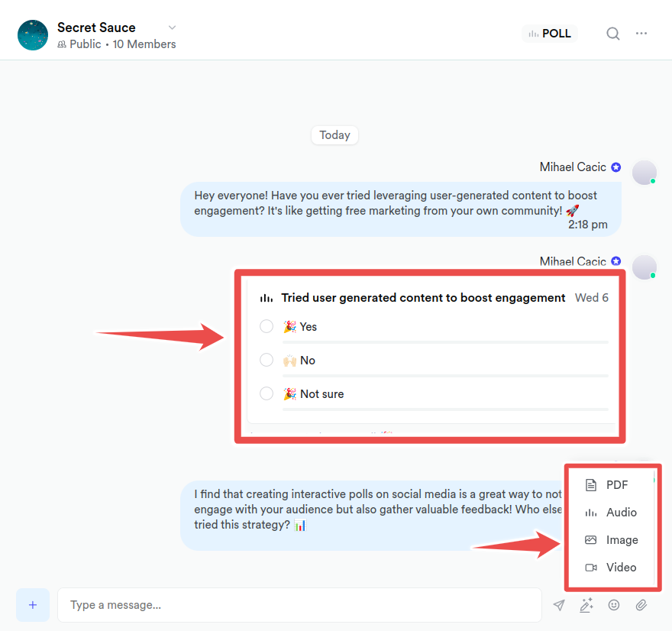This screenshot has width=672, height=631.
Task: Select the No poll option
Action: (x=267, y=360)
